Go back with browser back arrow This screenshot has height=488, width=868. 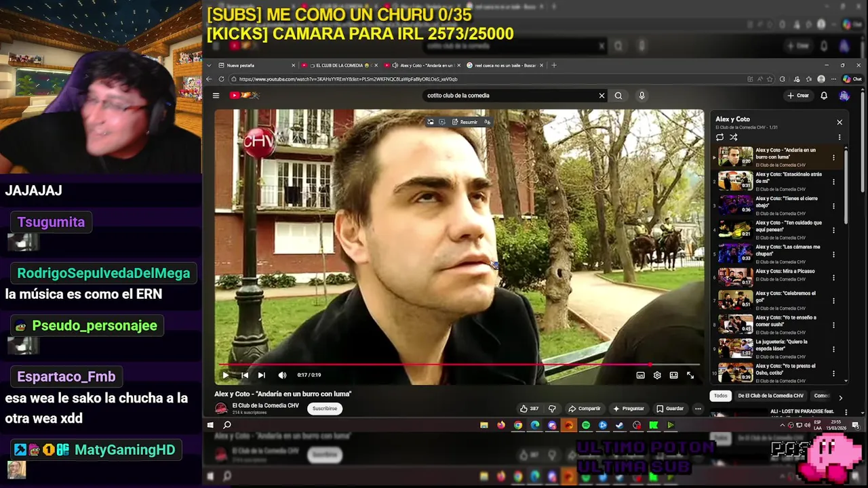(209, 79)
